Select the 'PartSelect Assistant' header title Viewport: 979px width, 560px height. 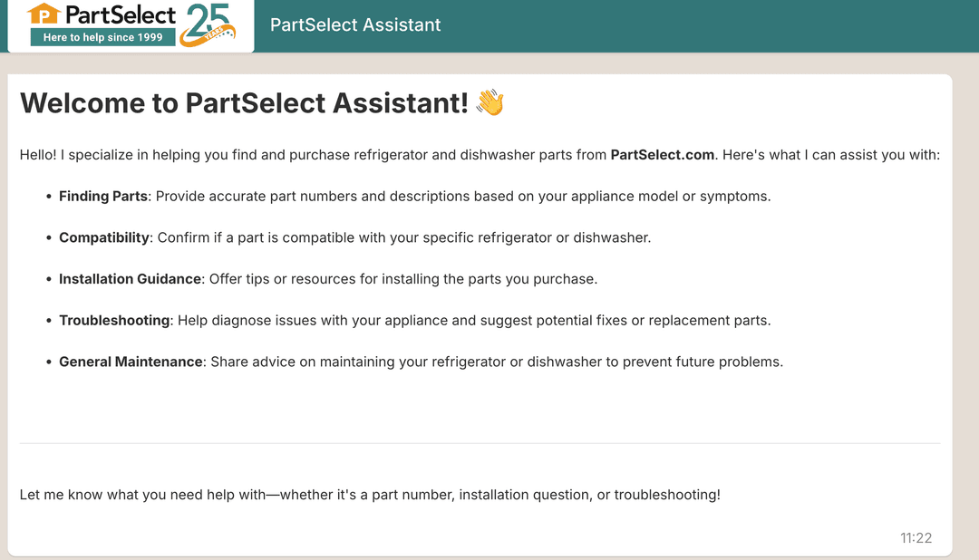pyautogui.click(x=354, y=24)
